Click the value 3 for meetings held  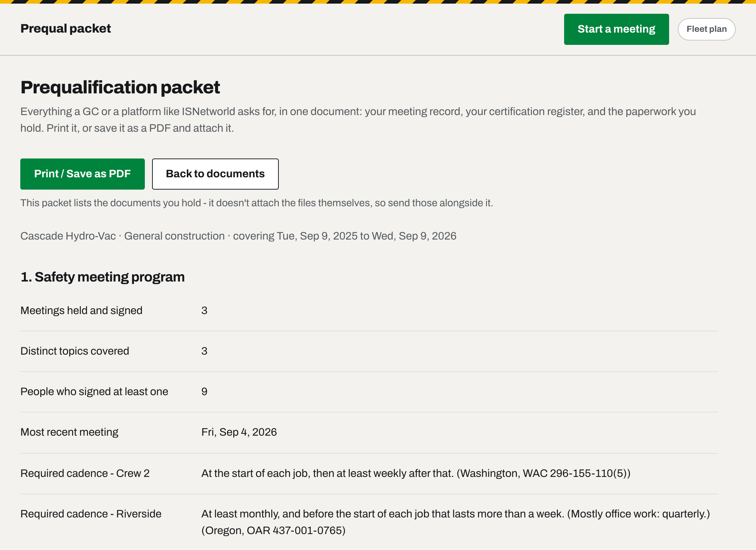[204, 310]
